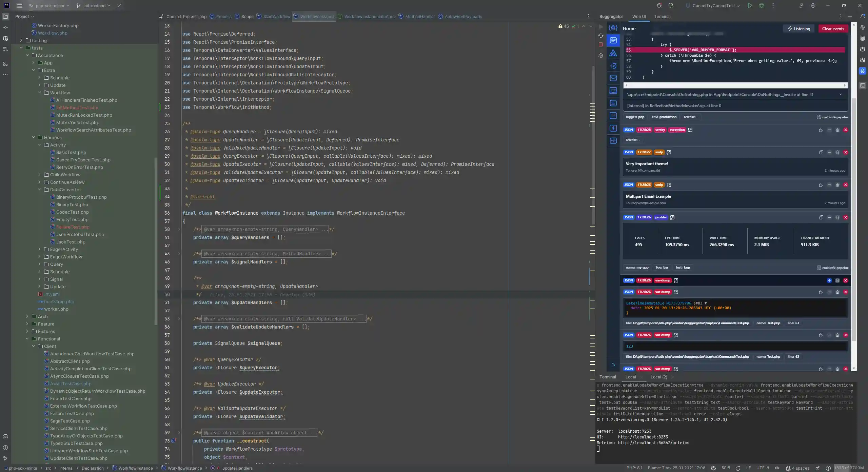Run the CancelTryCancelTest with the green run icon
Image resolution: width=868 pixels, height=472 pixels.
click(750, 5)
